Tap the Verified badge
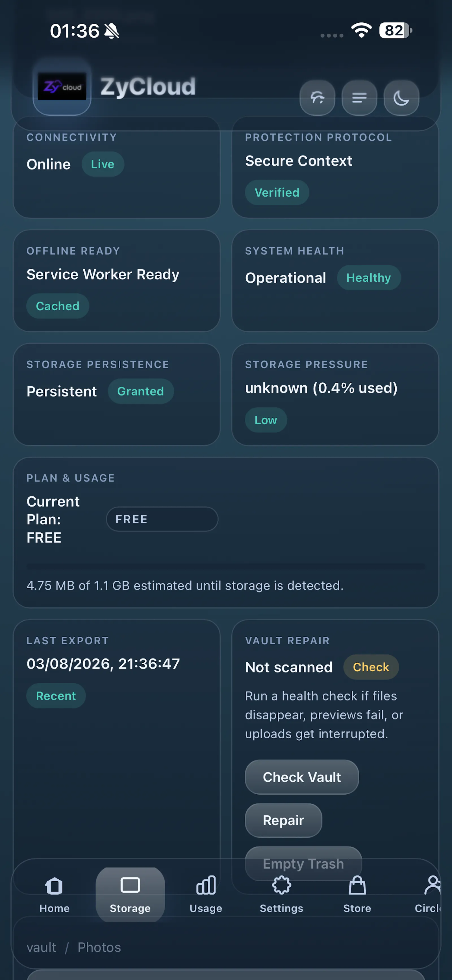This screenshot has height=980, width=452. click(x=277, y=192)
